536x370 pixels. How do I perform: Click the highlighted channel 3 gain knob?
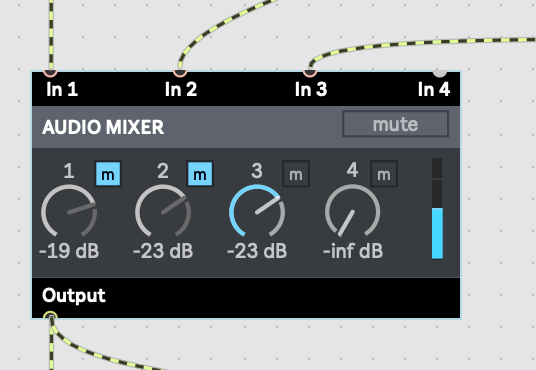(257, 211)
